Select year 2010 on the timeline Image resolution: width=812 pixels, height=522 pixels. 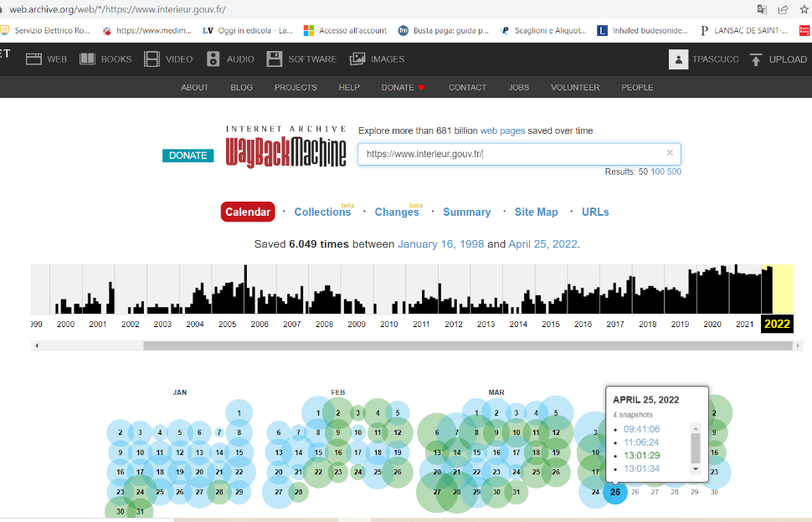389,324
